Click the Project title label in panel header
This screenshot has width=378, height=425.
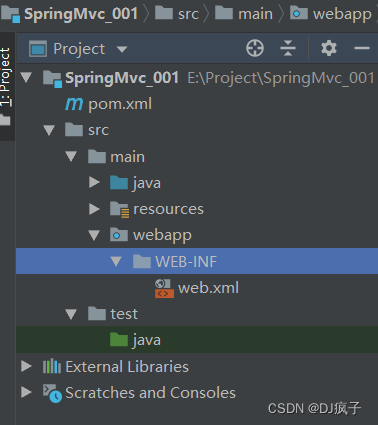(79, 49)
